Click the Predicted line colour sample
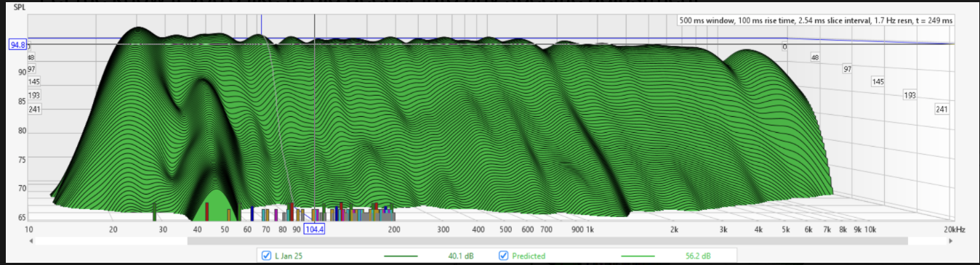The width and height of the screenshot is (980, 265). coord(638,256)
